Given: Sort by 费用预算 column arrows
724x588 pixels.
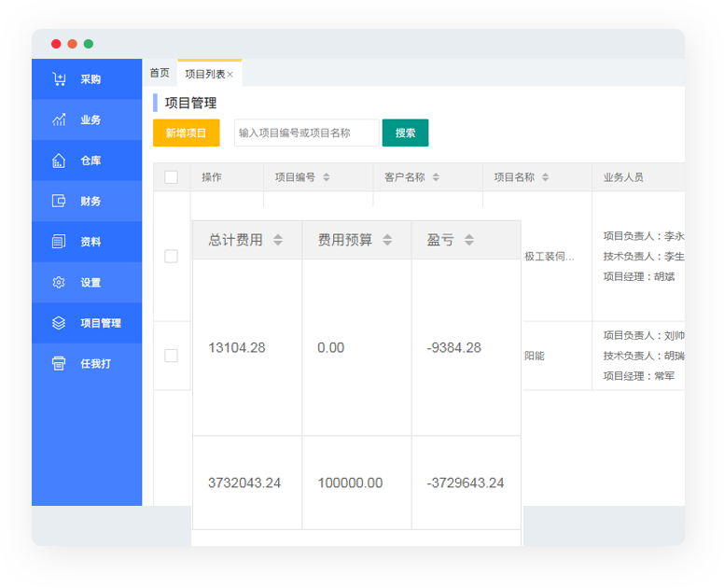Looking at the screenshot, I should (387, 240).
